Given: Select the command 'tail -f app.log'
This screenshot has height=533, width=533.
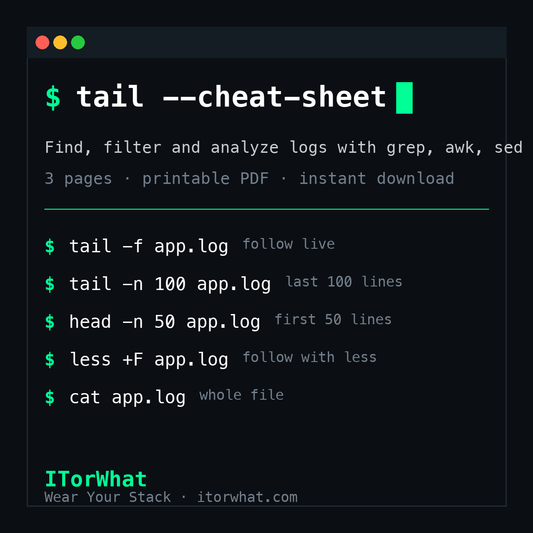Looking at the screenshot, I should click(x=149, y=246).
